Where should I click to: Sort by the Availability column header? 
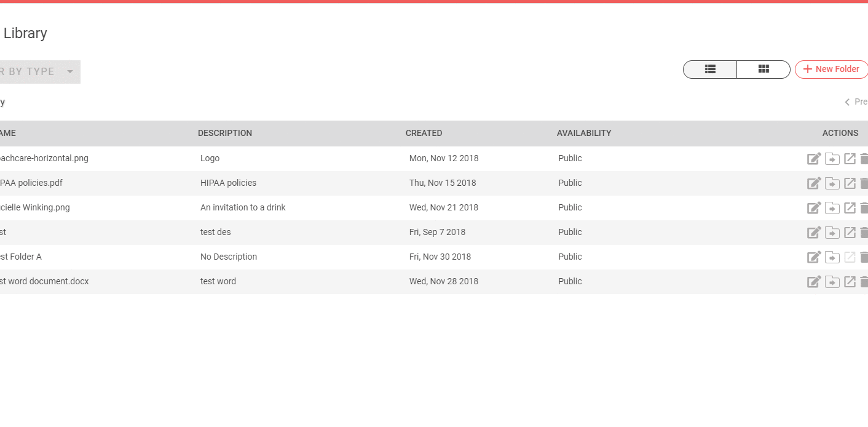click(583, 134)
